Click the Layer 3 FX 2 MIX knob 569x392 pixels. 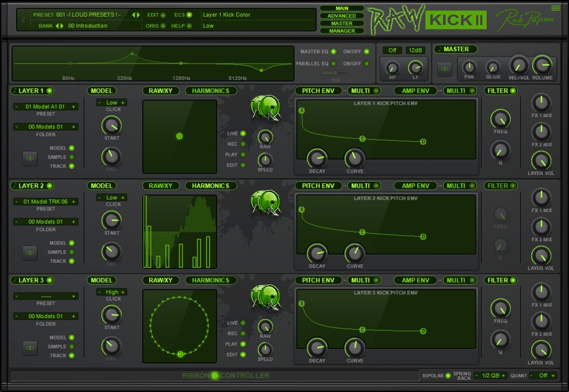[541, 321]
